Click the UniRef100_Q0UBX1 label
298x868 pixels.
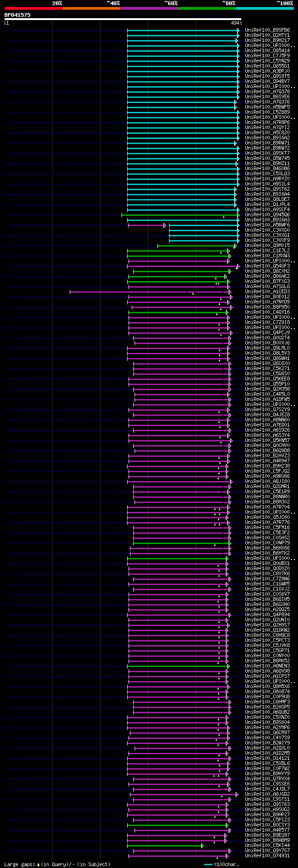(267, 564)
